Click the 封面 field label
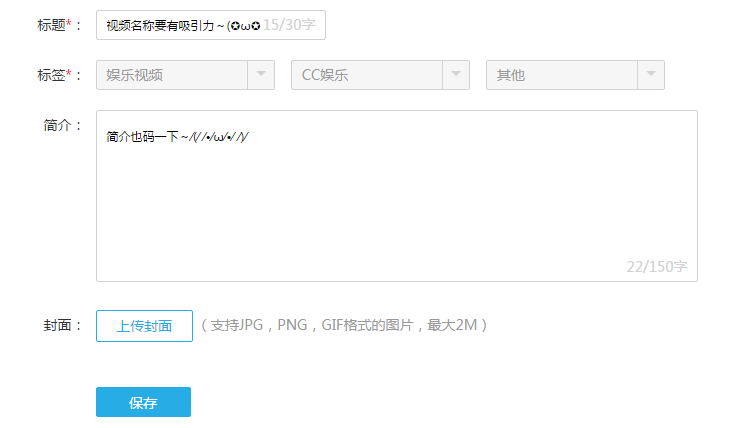The height and width of the screenshot is (428, 735). tap(57, 325)
